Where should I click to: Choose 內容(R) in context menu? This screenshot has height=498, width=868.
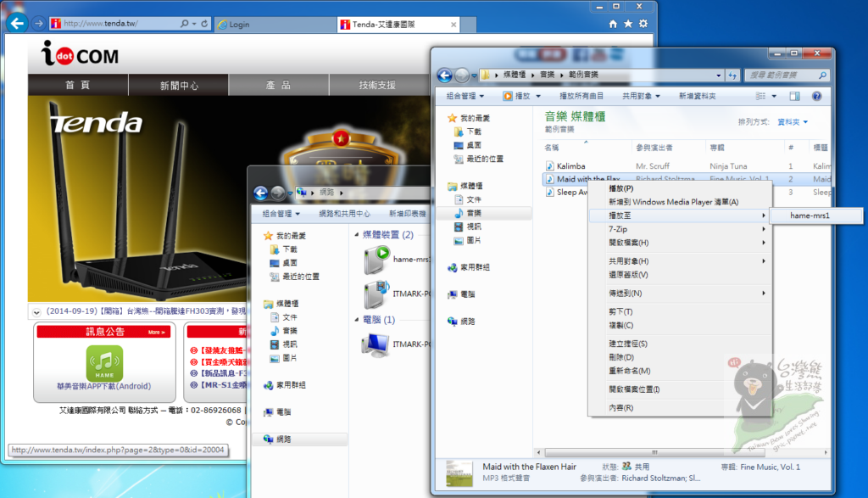coord(680,408)
